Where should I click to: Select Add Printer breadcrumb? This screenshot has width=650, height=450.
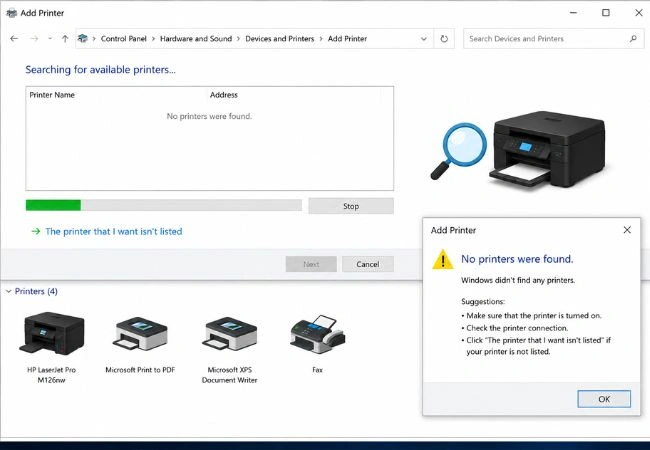(x=347, y=39)
